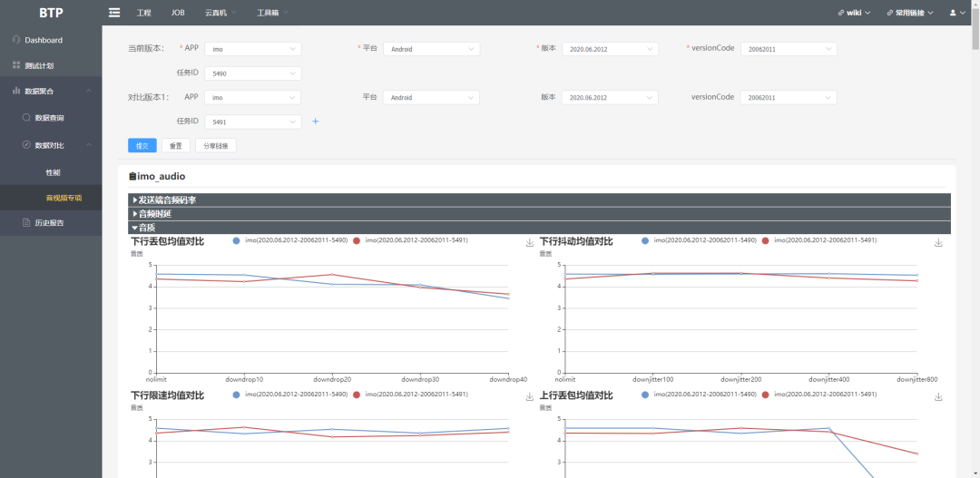Screen dimensions: 980x478
Task: Open the 工程 top menu
Action: 143,13
